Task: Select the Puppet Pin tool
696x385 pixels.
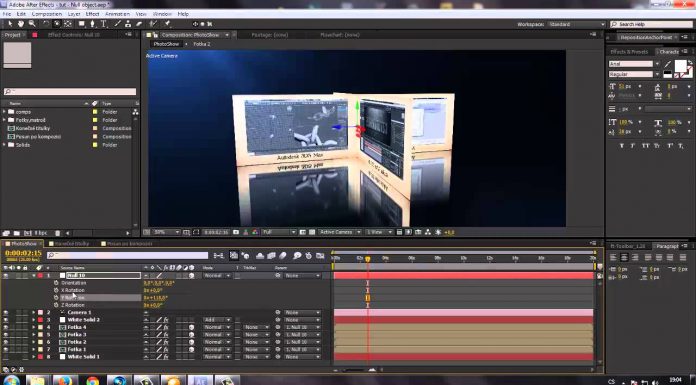Action: point(167,24)
